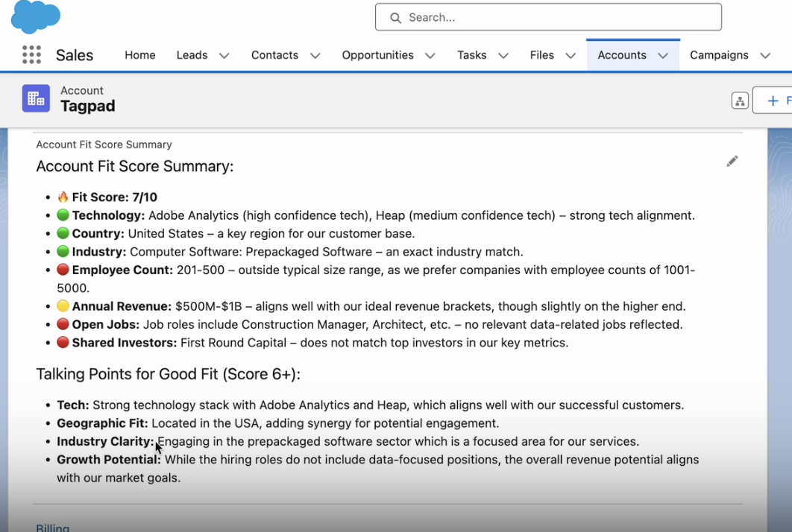792x532 pixels.
Task: Switch to the Contacts tab
Action: click(x=274, y=55)
